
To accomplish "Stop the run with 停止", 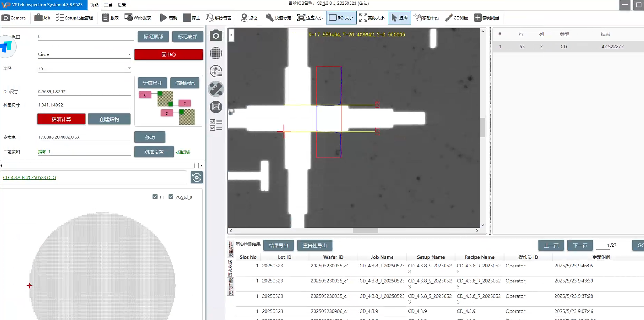I will pyautogui.click(x=192, y=18).
